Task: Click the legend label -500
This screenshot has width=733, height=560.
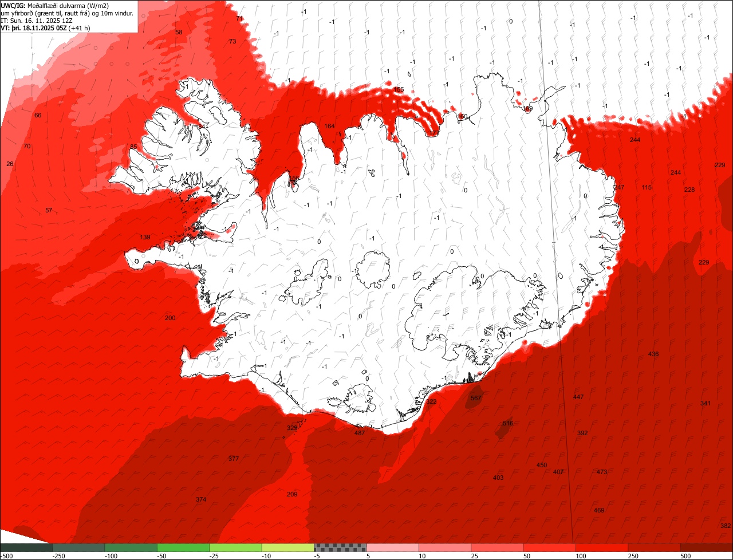Action: (x=6, y=556)
